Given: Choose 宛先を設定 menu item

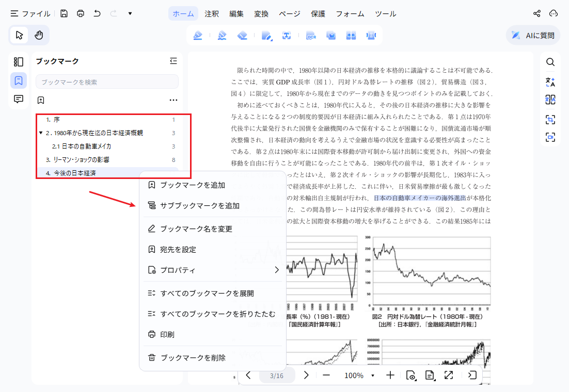Looking at the screenshot, I should pyautogui.click(x=212, y=250).
